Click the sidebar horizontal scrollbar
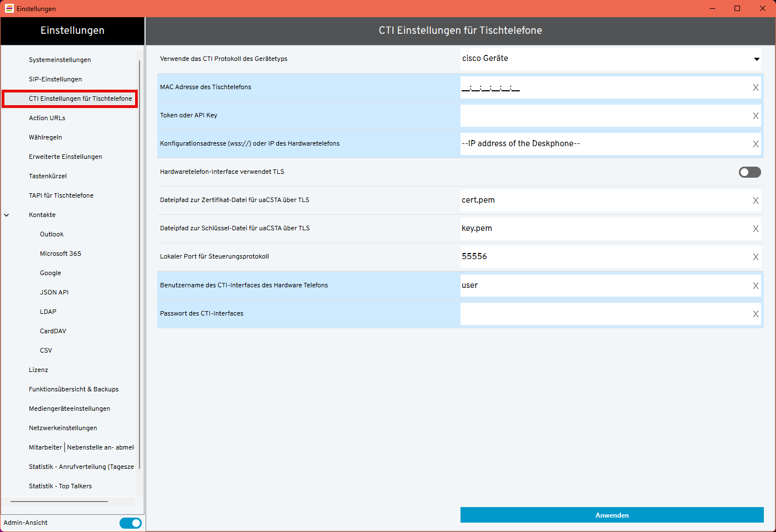The height and width of the screenshot is (532, 776). (59, 502)
